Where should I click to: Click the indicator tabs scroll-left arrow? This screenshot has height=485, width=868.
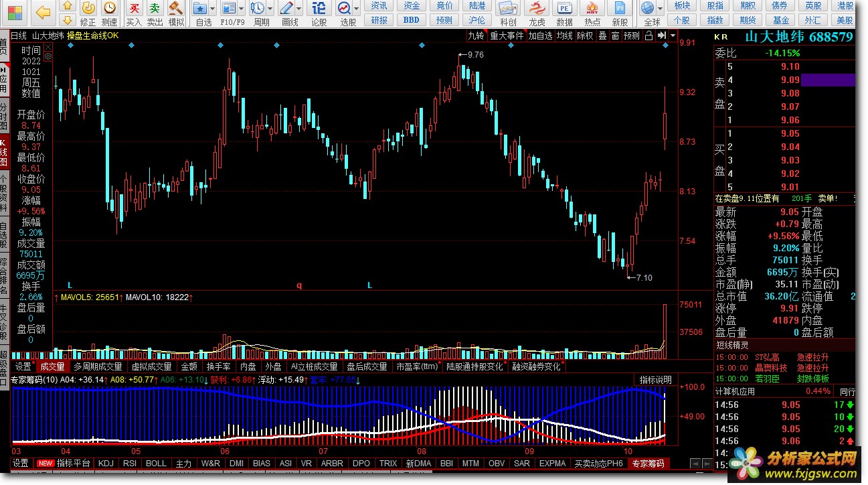(697, 463)
